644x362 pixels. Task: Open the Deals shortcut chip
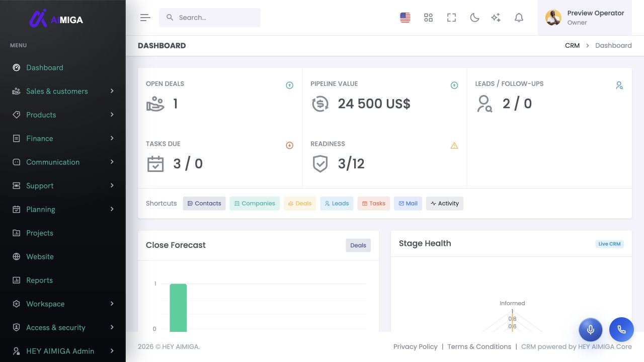pos(300,204)
